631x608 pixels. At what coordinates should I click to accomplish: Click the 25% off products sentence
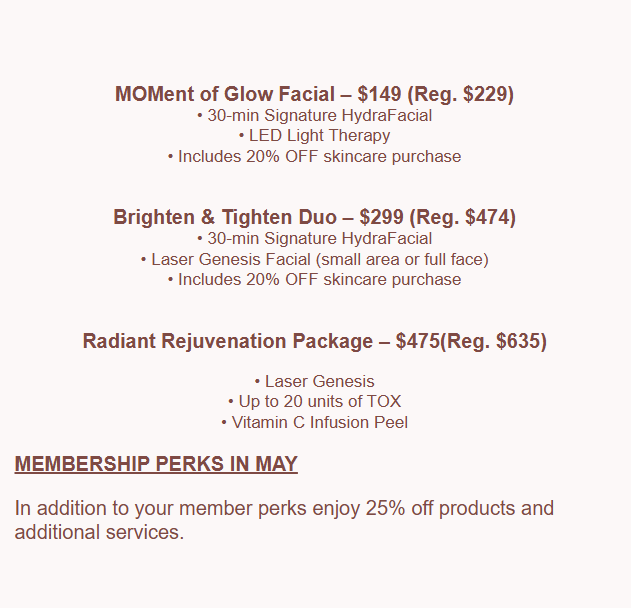[x=284, y=508]
